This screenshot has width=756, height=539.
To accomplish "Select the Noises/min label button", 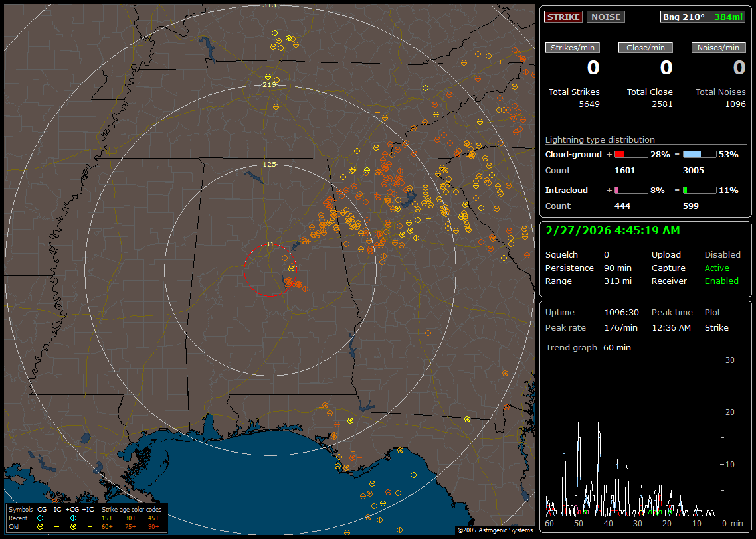I will click(718, 48).
